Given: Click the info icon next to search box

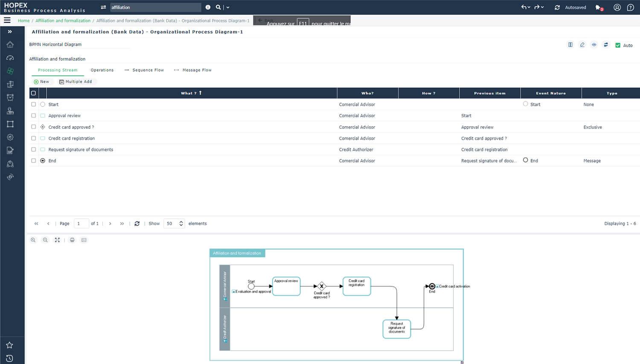Looking at the screenshot, I should pos(208,7).
